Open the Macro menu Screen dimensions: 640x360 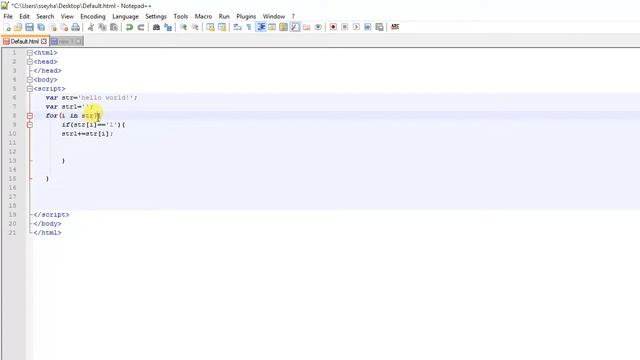pos(203,16)
